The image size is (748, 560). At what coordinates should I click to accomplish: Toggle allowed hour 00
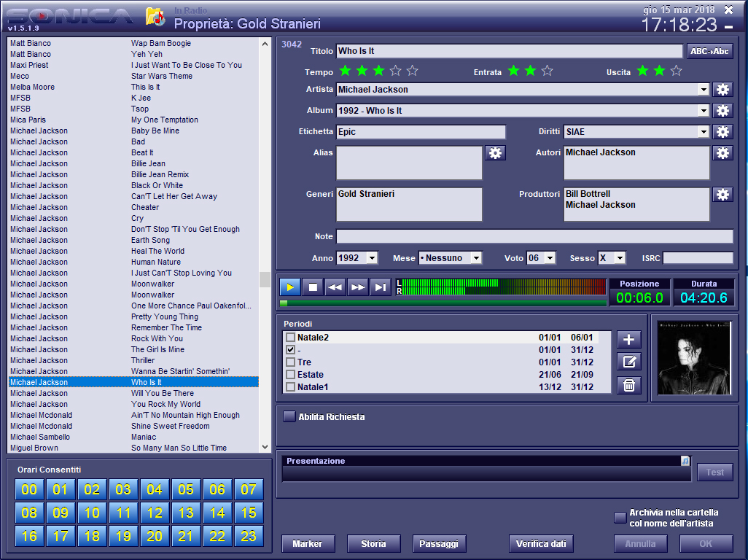(x=29, y=489)
